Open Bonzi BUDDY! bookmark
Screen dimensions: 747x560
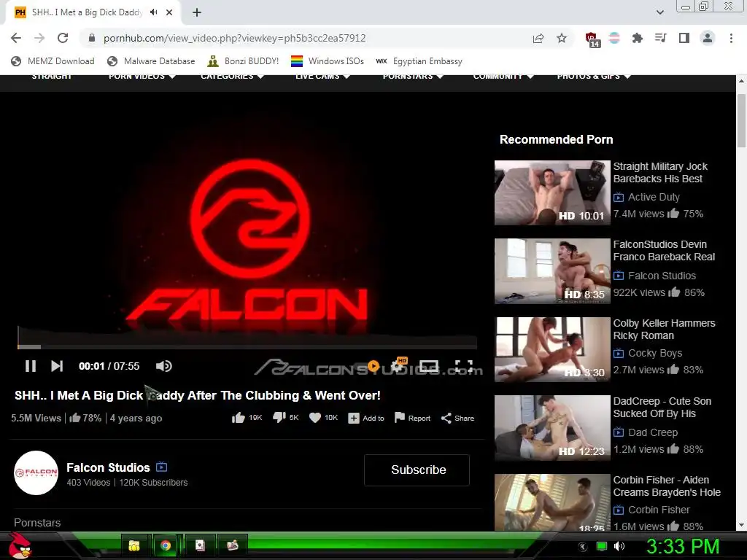243,61
